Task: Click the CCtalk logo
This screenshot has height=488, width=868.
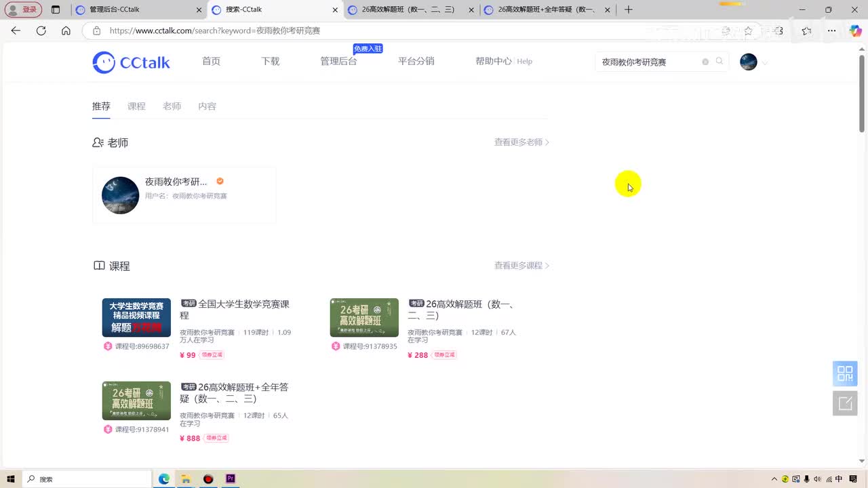Action: point(131,62)
